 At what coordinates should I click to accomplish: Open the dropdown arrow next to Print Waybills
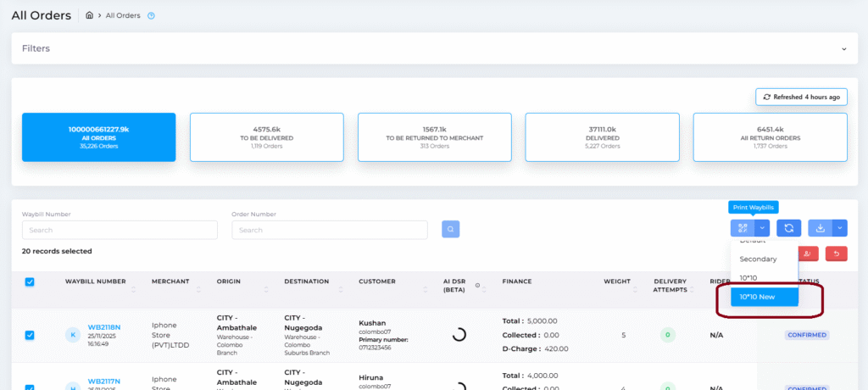click(763, 228)
